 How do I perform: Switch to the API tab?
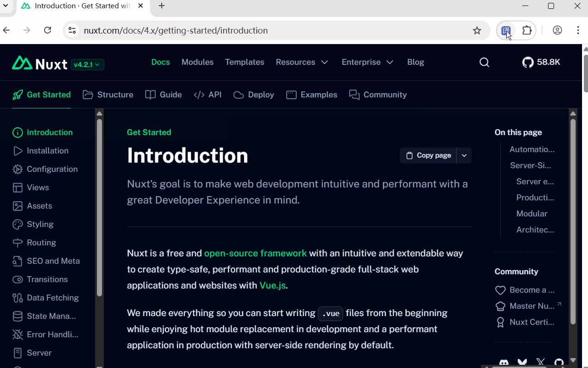[x=208, y=95]
